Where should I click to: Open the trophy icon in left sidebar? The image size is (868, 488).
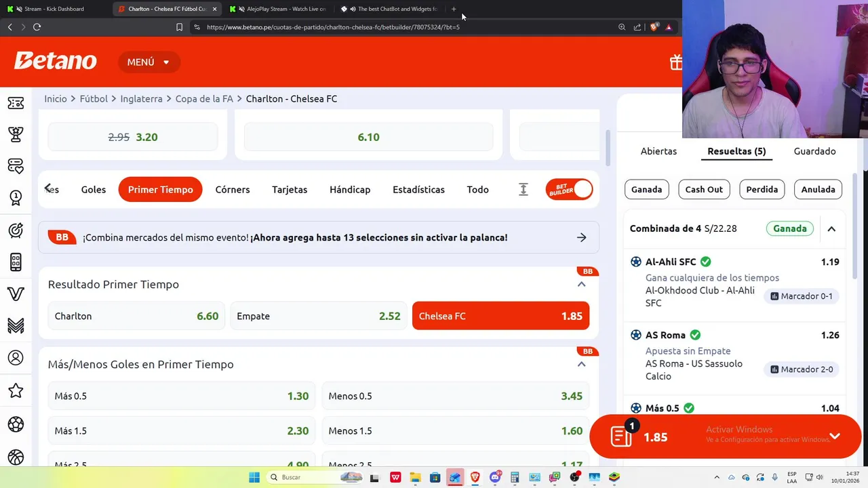[16, 134]
